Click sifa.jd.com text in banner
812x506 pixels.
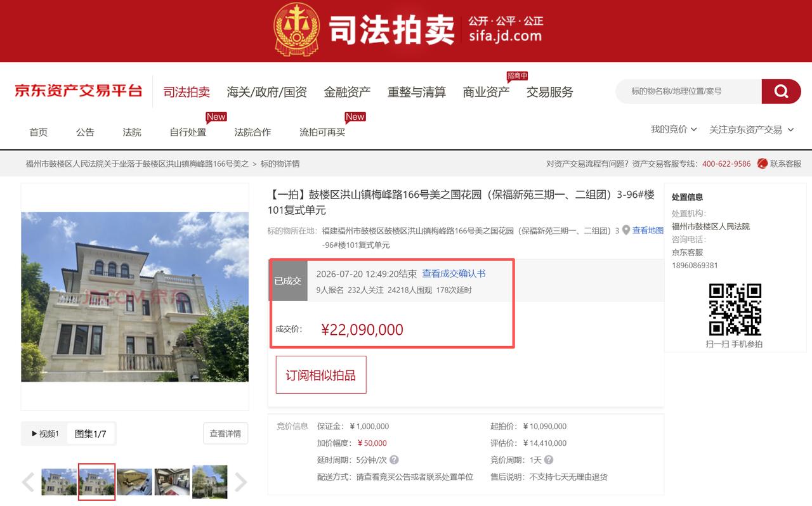click(x=506, y=36)
